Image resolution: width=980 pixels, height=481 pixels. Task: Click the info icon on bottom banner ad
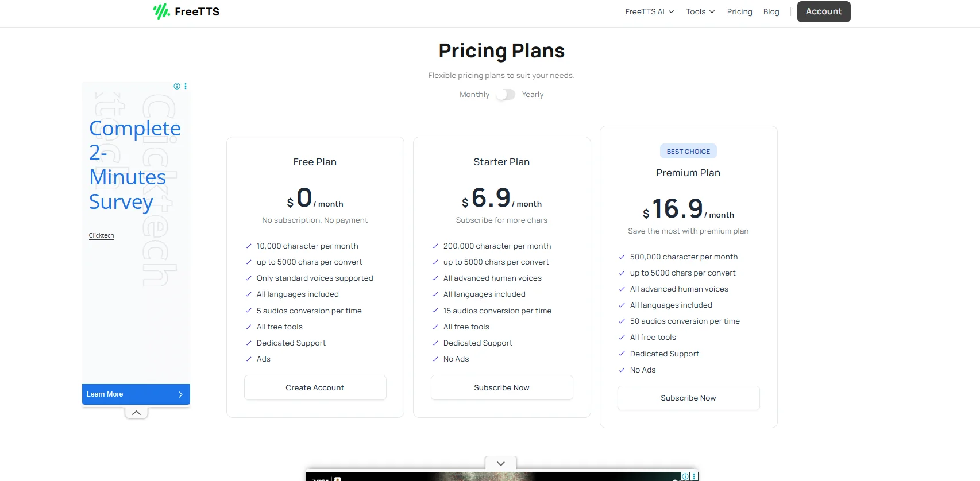(x=685, y=476)
